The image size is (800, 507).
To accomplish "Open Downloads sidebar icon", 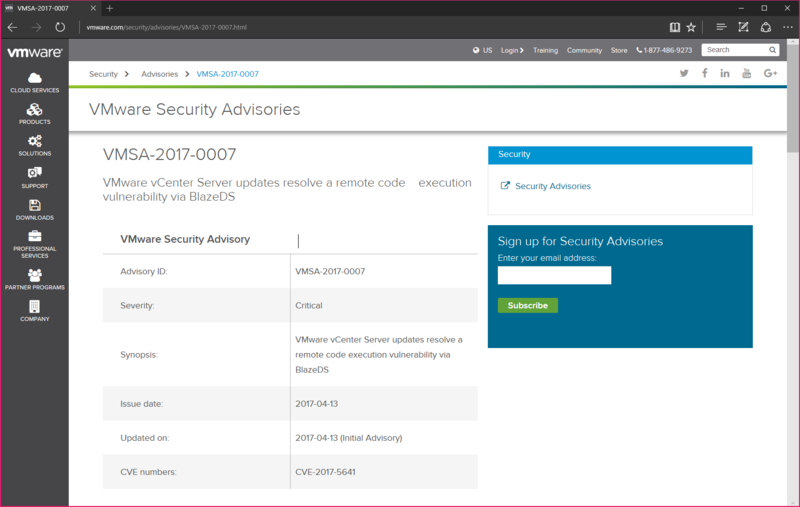I will click(35, 210).
